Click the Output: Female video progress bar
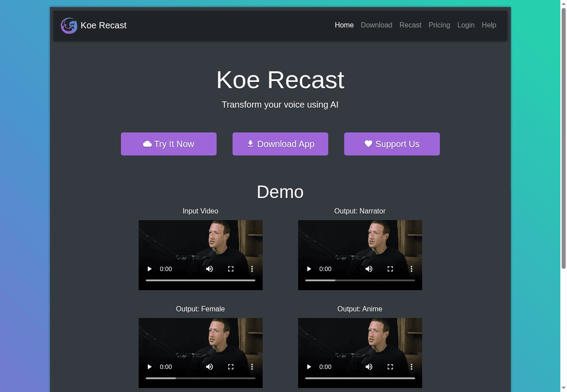567x392 pixels. point(200,378)
